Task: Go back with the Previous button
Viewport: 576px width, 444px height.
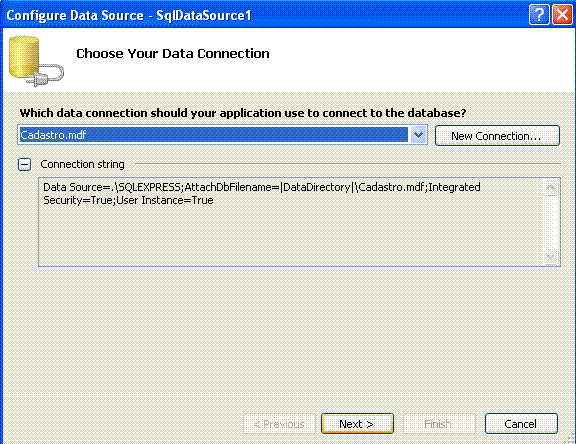Action: coord(279,424)
